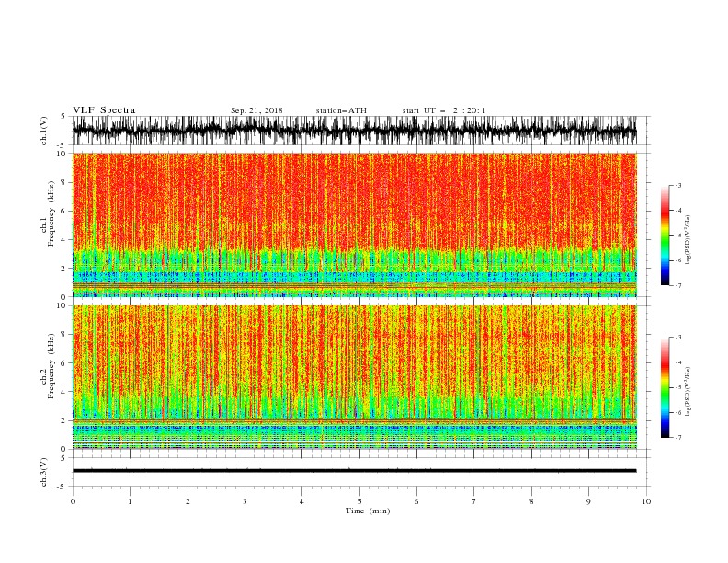Image resolution: width=728 pixels, height=563 pixels.
Task: Click the "-7" label on ch.1 colorbar
Action: [x=678, y=285]
